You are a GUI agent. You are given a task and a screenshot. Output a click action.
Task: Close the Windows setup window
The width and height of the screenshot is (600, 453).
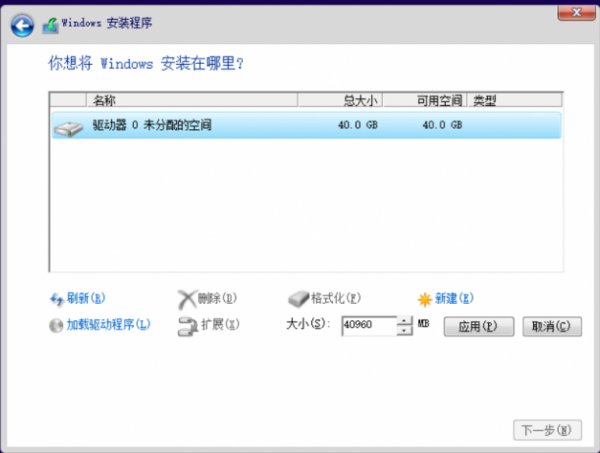(576, 13)
